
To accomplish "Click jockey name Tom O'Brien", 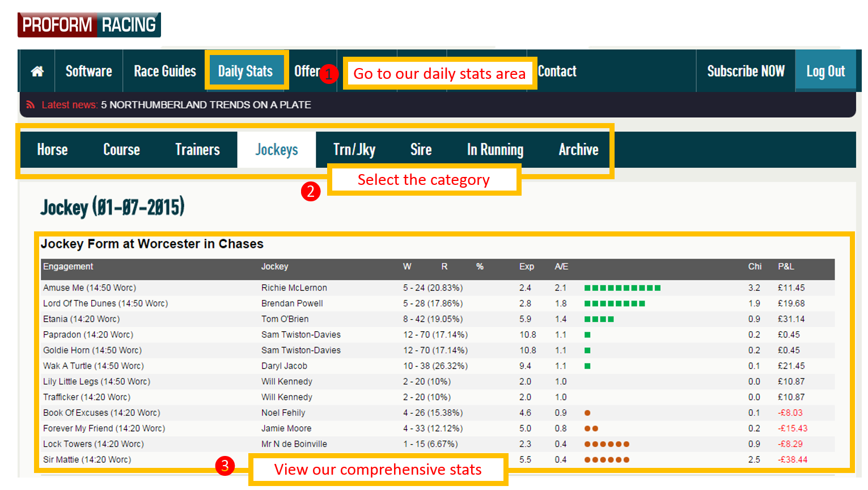I will pos(285,319).
